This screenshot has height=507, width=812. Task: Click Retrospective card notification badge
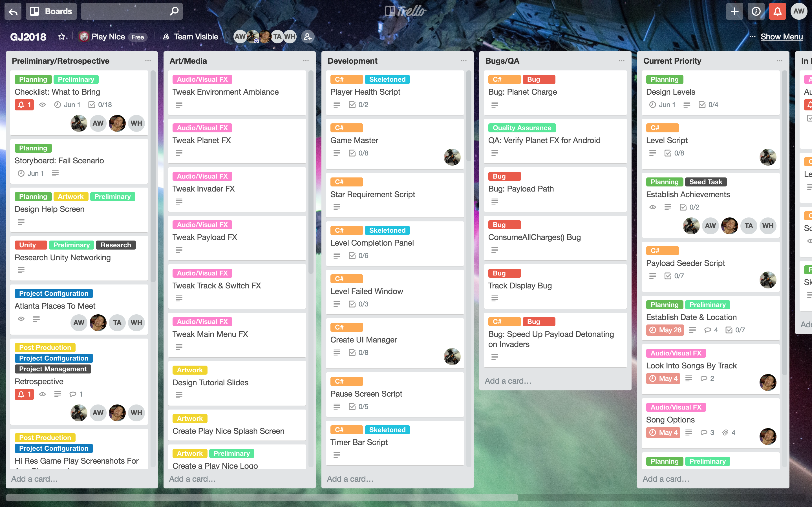click(24, 394)
